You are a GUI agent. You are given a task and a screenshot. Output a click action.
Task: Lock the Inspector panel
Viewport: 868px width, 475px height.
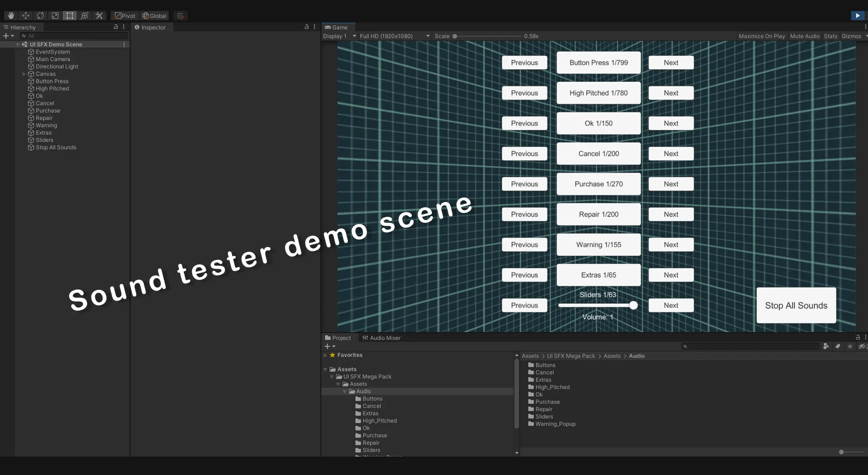click(306, 27)
